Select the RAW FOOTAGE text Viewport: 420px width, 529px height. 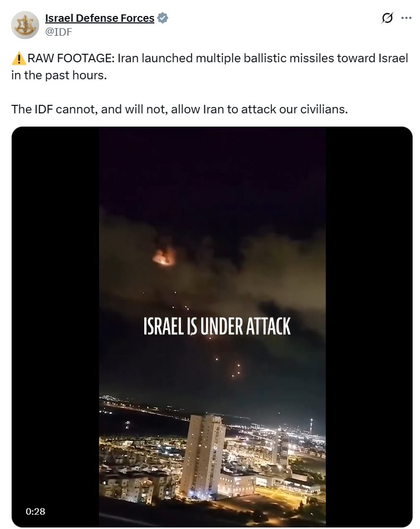(71, 59)
